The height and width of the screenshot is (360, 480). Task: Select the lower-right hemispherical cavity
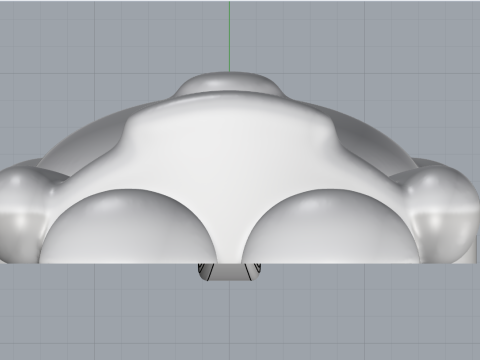tap(332, 227)
